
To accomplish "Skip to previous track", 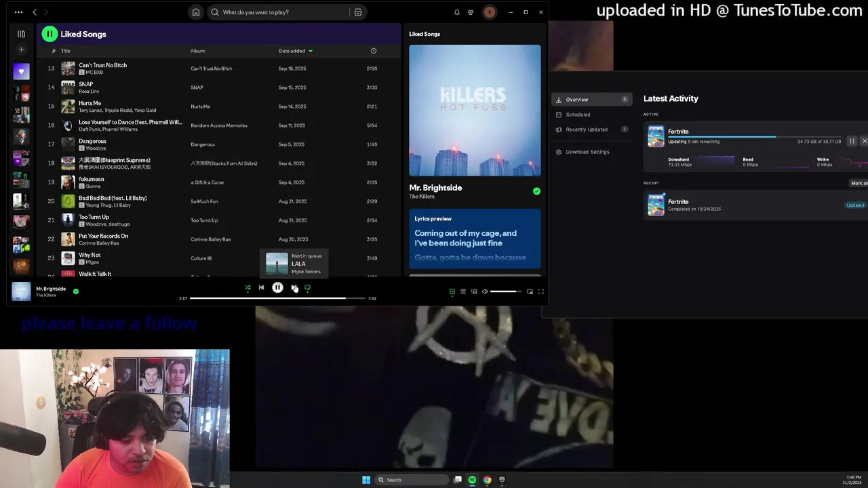I will pyautogui.click(x=261, y=288).
